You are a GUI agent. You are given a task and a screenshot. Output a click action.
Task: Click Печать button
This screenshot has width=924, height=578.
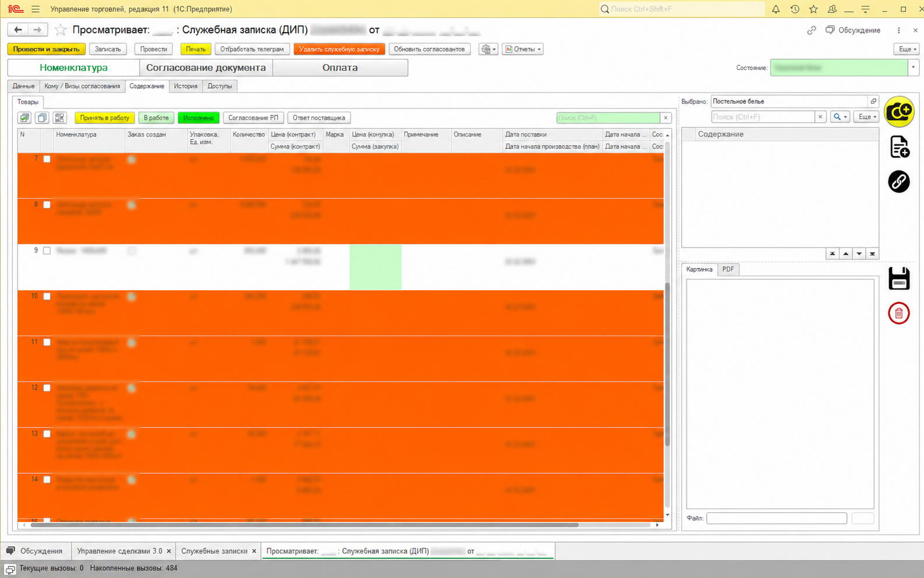pyautogui.click(x=196, y=49)
